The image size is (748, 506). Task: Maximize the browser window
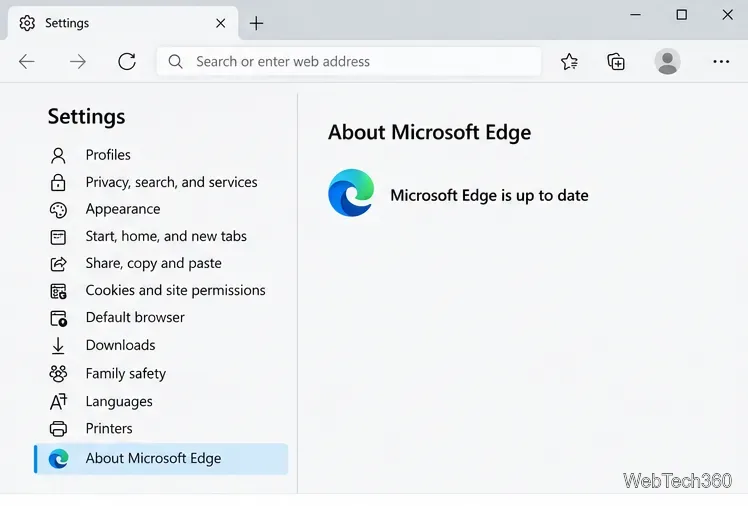coord(682,15)
